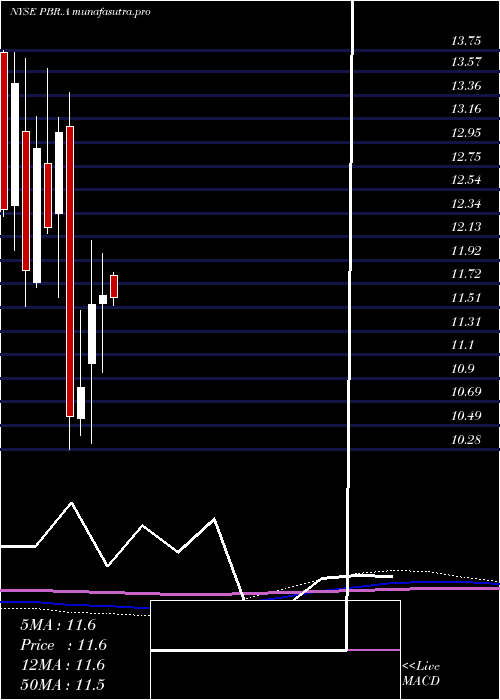This screenshot has height=700, width=500.
Task: Click the small white candle near 11.51
Action: [103, 300]
